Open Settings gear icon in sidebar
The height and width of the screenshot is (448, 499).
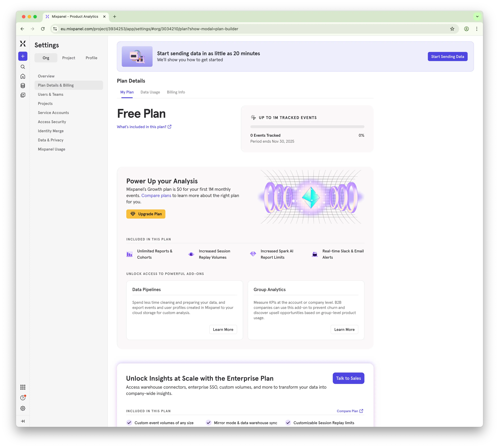pyautogui.click(x=23, y=408)
